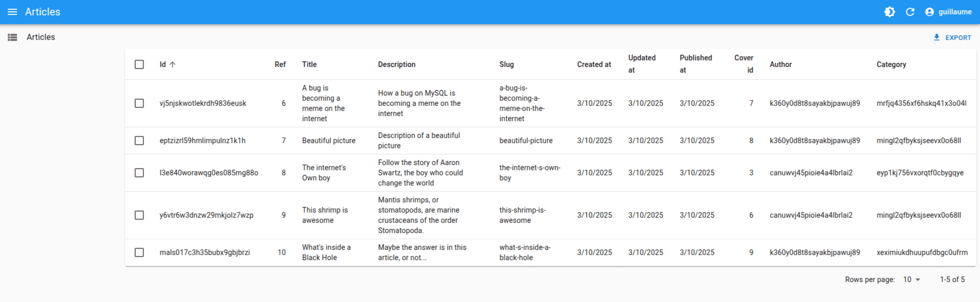This screenshot has width=980, height=302.
Task: Check the row for Beautiful picture
Action: coord(139,140)
